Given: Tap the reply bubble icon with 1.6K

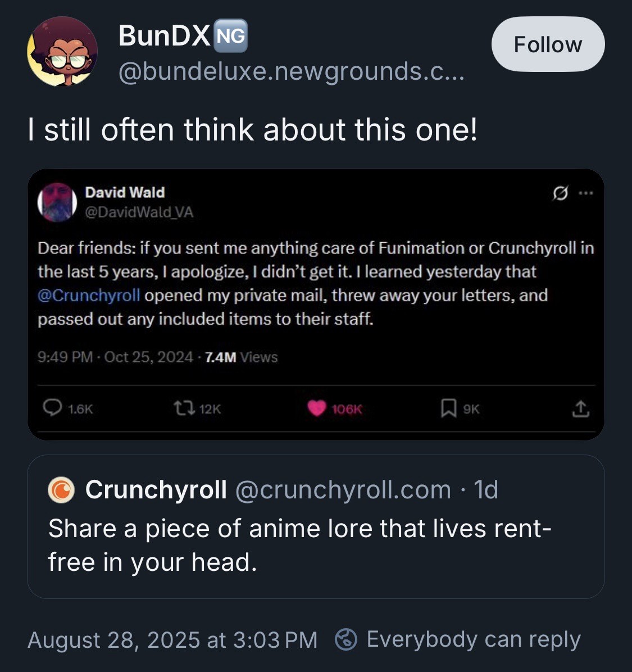Looking at the screenshot, I should (53, 408).
